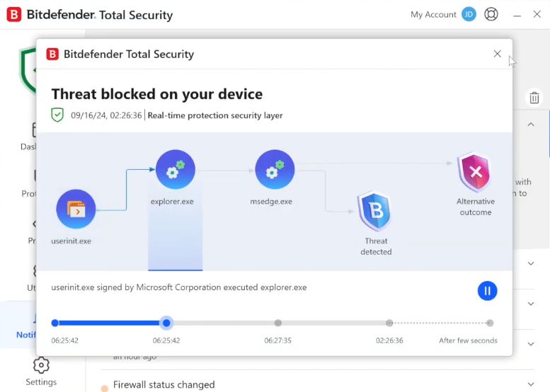Click the Threat detected shield icon
The image size is (550, 392).
(x=375, y=212)
